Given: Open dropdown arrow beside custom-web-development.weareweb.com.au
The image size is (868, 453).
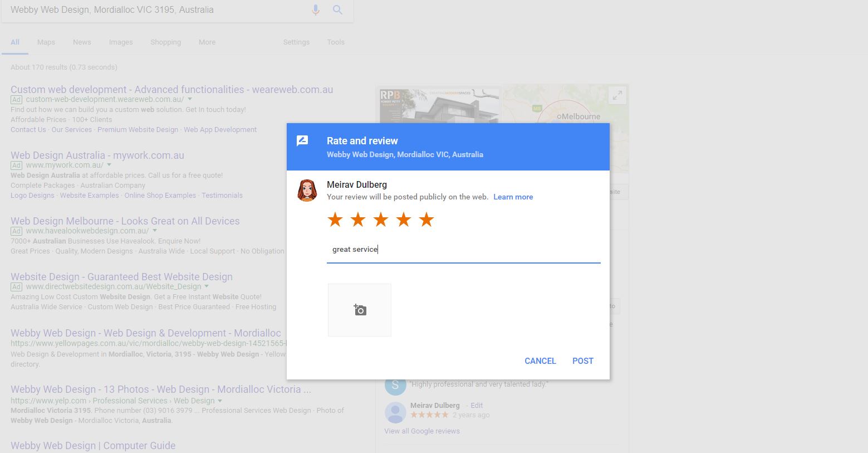Looking at the screenshot, I should coord(190,99).
